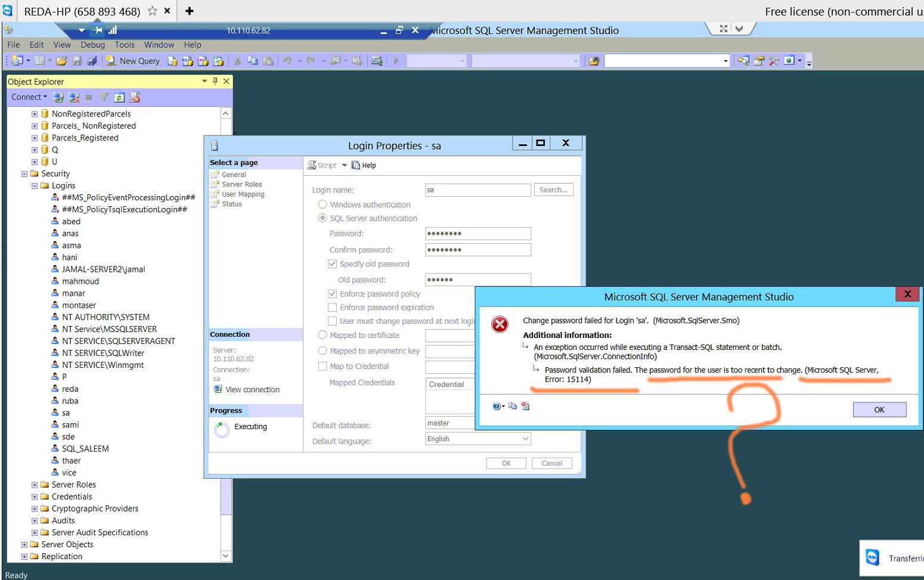Click in the Password field
Screen dimensions: 924x580
pyautogui.click(x=478, y=234)
